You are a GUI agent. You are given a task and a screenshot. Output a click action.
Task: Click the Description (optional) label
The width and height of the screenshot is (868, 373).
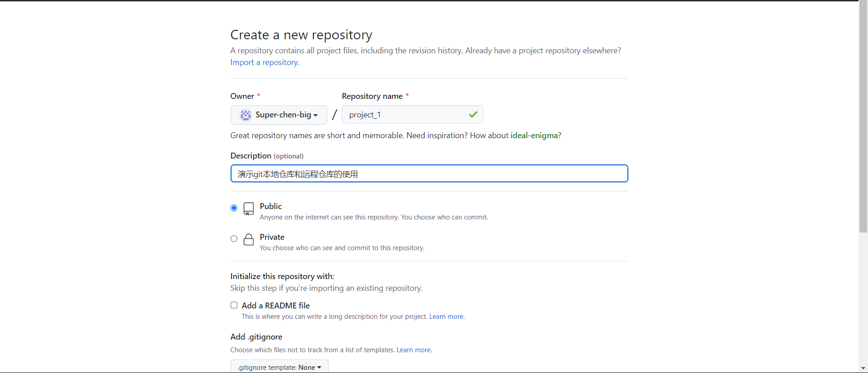[267, 156]
